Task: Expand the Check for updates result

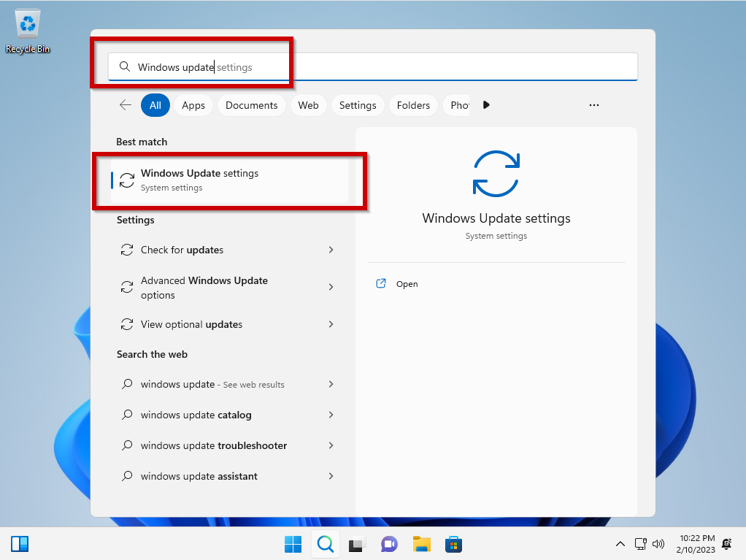Action: coord(331,250)
